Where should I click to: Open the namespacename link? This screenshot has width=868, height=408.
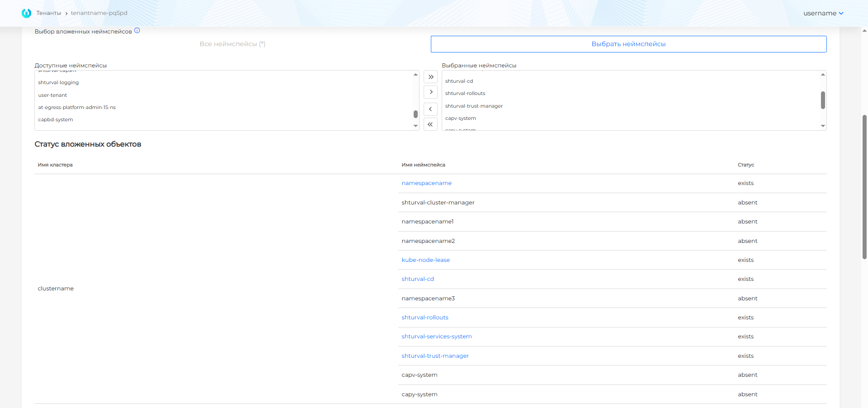[x=426, y=183]
